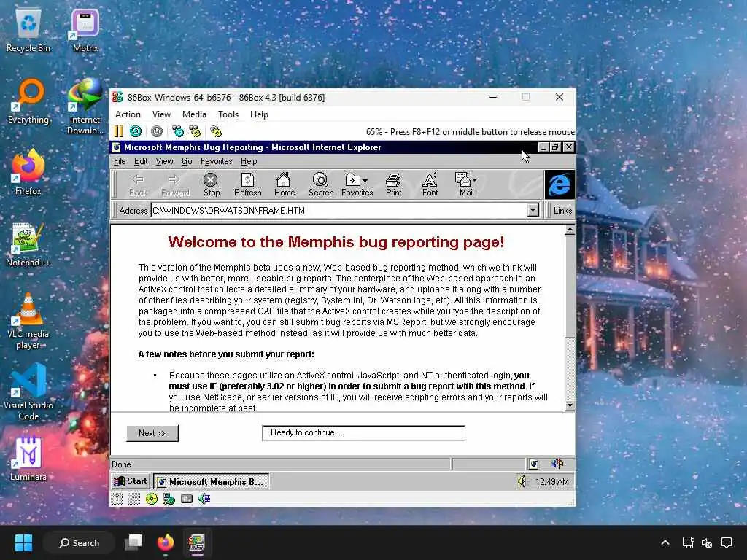Screen dimensions: 747x560
Task: Open the 86Box Tools menu
Action: point(228,114)
